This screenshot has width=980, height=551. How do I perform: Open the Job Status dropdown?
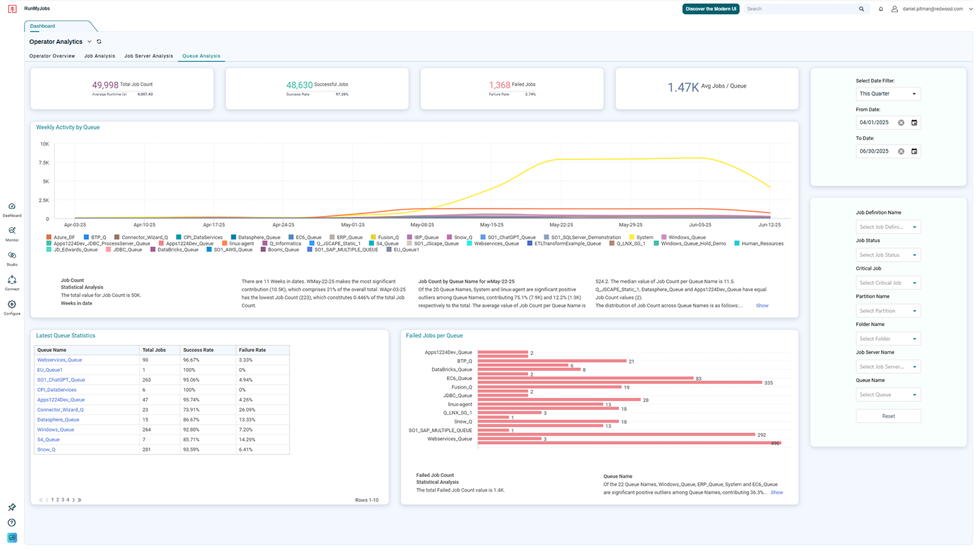pos(888,255)
